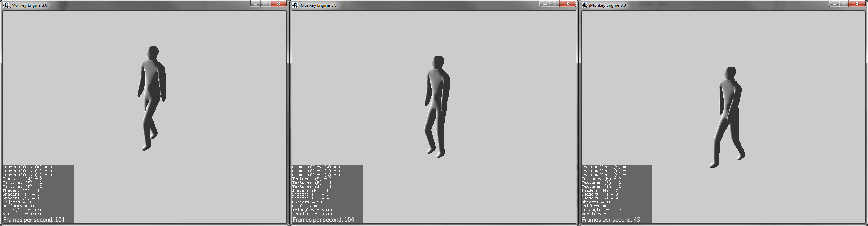Image resolution: width=868 pixels, height=226 pixels.
Task: Click Frames per second: 104 in middle window
Action: click(x=323, y=220)
